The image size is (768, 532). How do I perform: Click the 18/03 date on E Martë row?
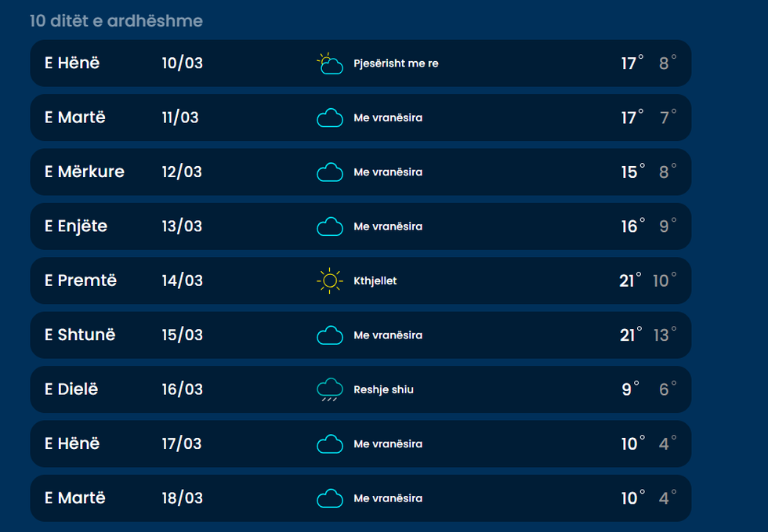pyautogui.click(x=182, y=498)
